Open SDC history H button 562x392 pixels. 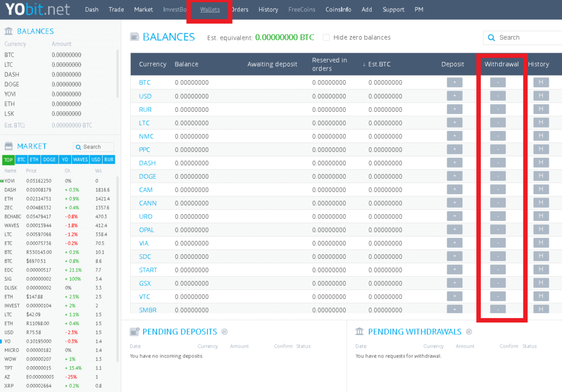pos(541,257)
